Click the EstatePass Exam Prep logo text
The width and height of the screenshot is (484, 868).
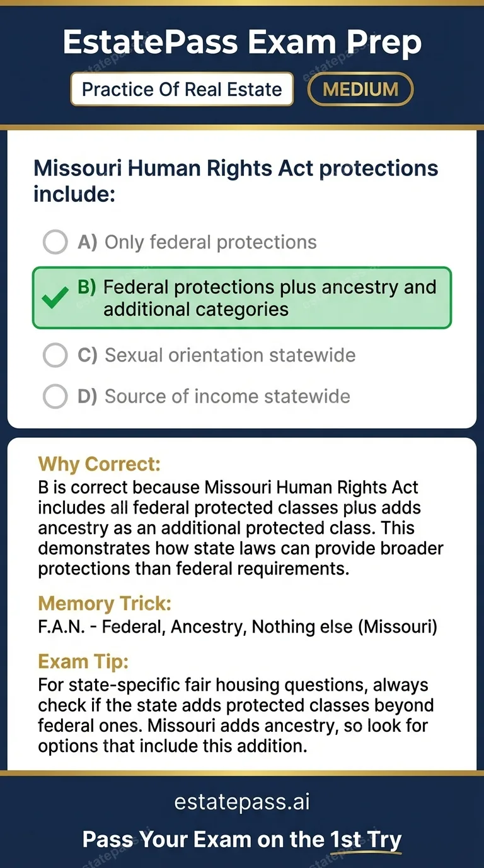[242, 42]
